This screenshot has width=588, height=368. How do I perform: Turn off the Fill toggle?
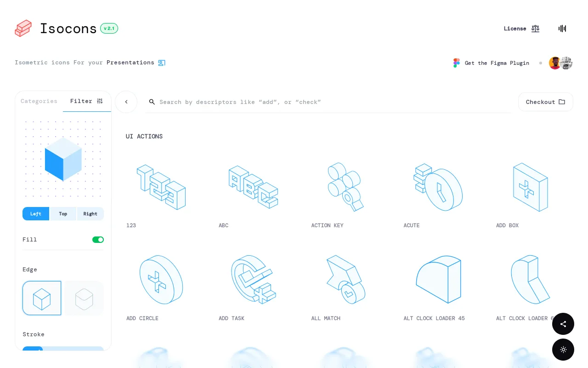coord(98,240)
